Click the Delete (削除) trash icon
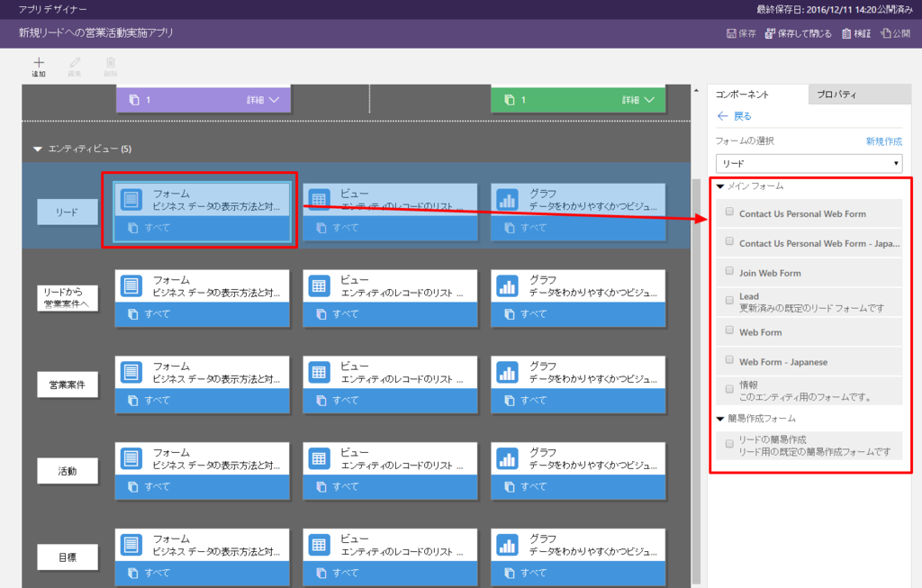The height and width of the screenshot is (588, 922). tap(111, 62)
